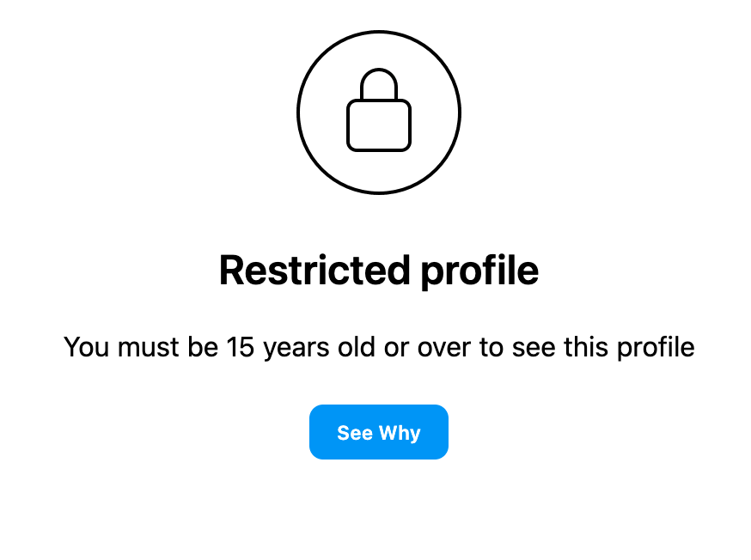
Task: Click the word Restricted in the heading
Action: [314, 271]
